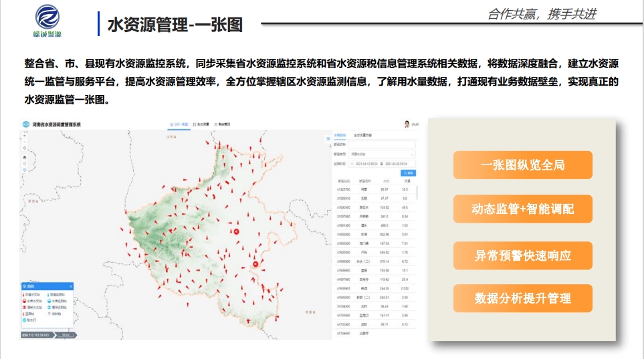The height and width of the screenshot is (359, 644).
Task: Click the map search magnifier icon
Action: pyautogui.click(x=24, y=162)
